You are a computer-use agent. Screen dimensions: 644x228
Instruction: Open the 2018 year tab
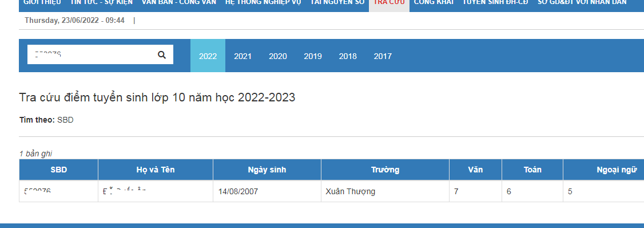coord(348,56)
